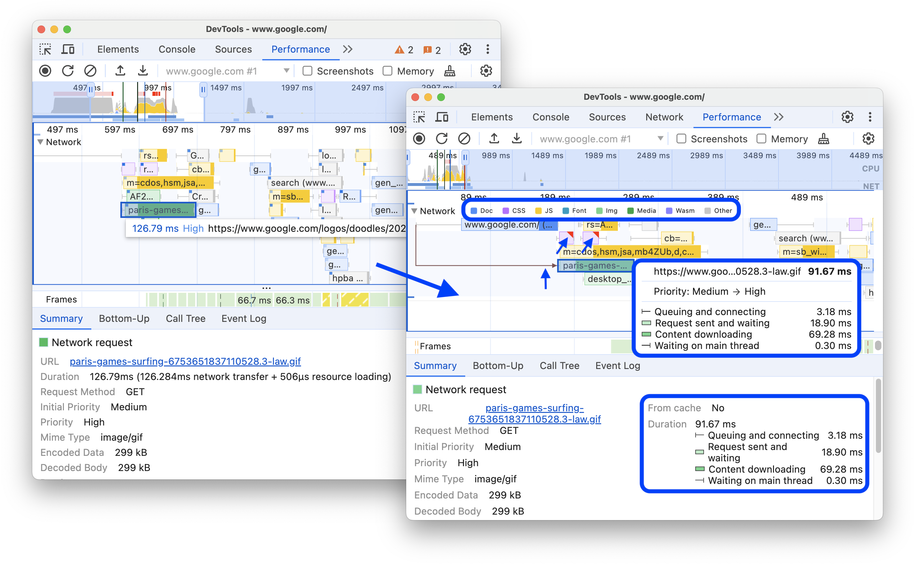Click the download profile button

pos(144,71)
